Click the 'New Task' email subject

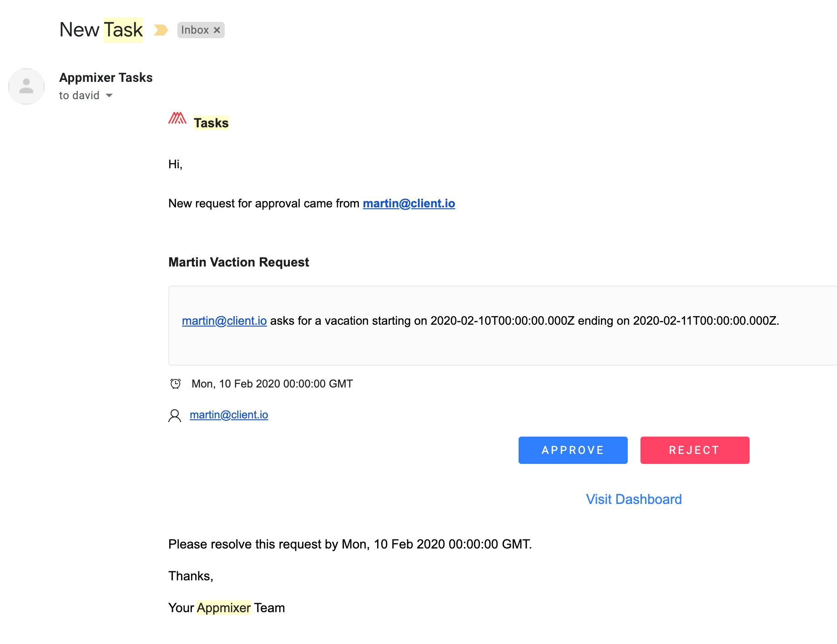(x=101, y=30)
